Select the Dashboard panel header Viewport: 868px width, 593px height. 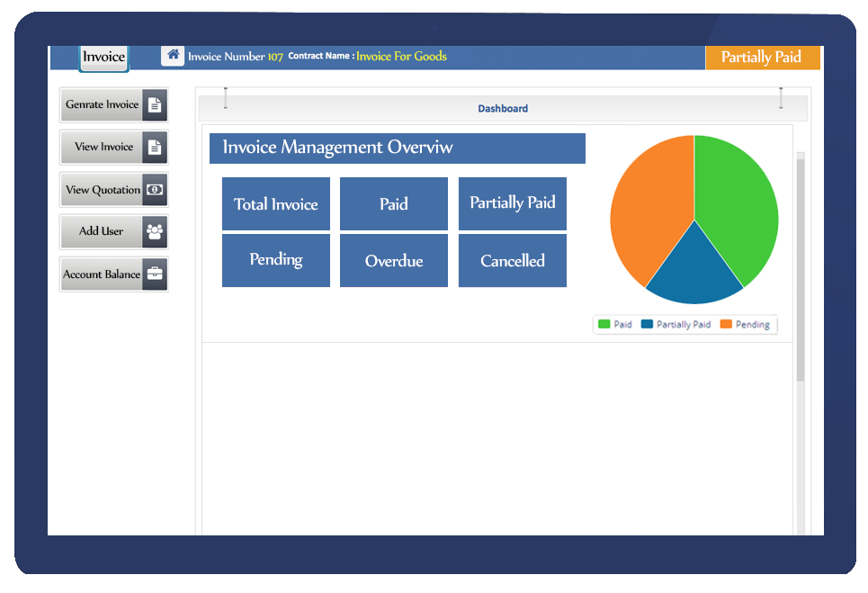tap(503, 108)
